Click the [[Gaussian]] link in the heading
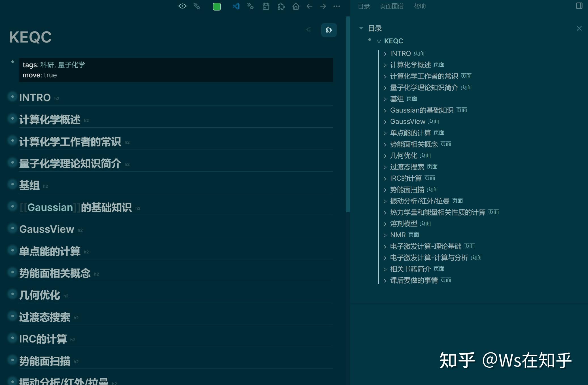 [x=49, y=207]
